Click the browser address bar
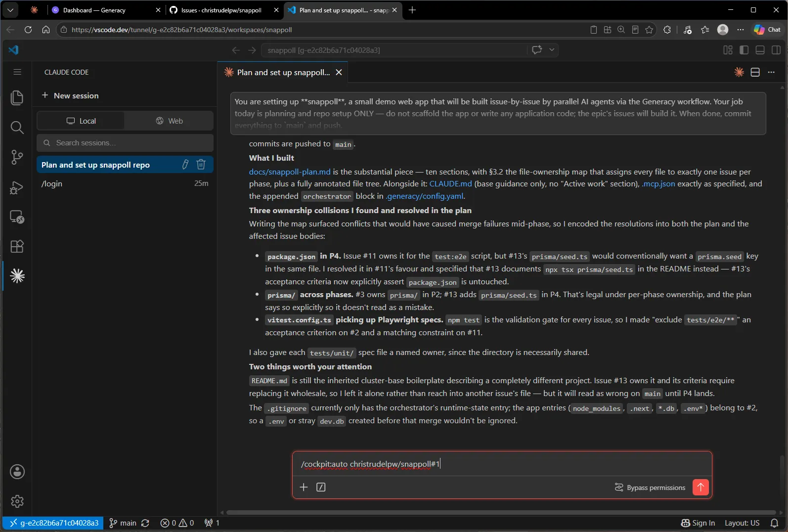 [x=326, y=30]
